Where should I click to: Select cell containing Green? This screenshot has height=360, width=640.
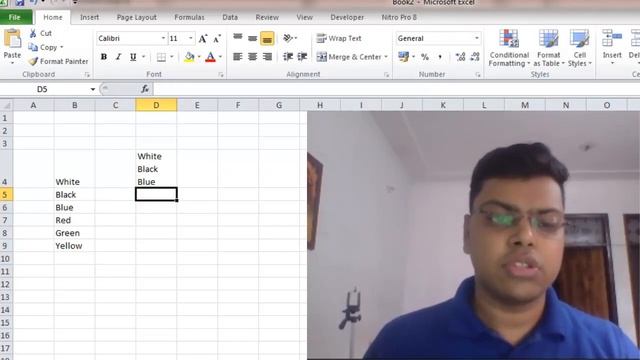coord(75,233)
